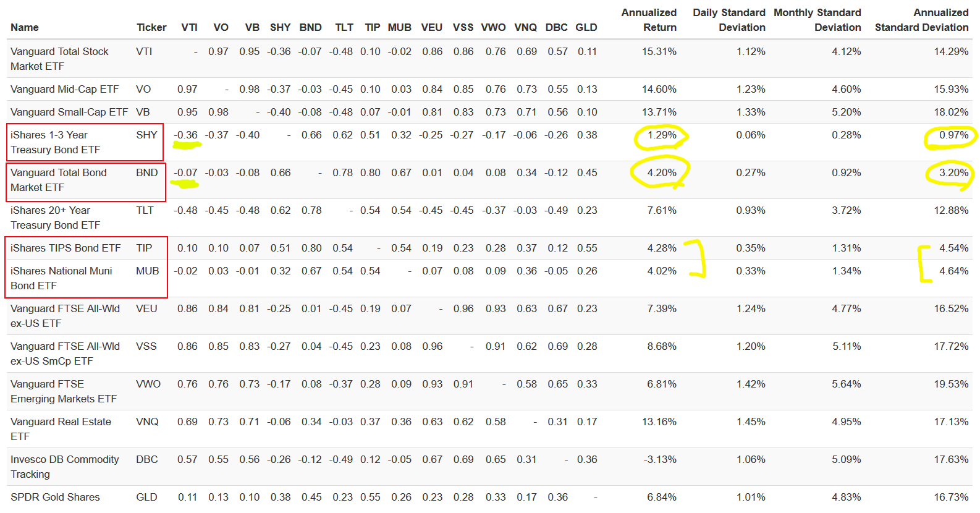Click DBC annualized return -3.13%

pyautogui.click(x=660, y=459)
